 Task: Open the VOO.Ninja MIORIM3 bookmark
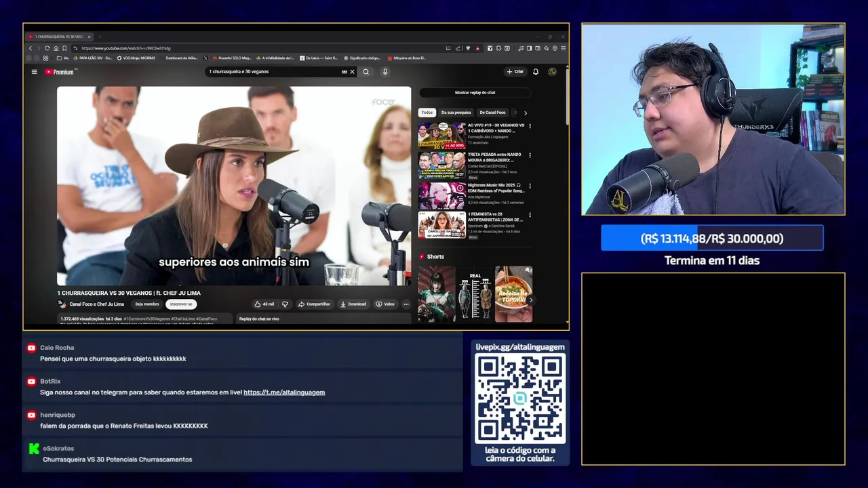click(x=136, y=58)
